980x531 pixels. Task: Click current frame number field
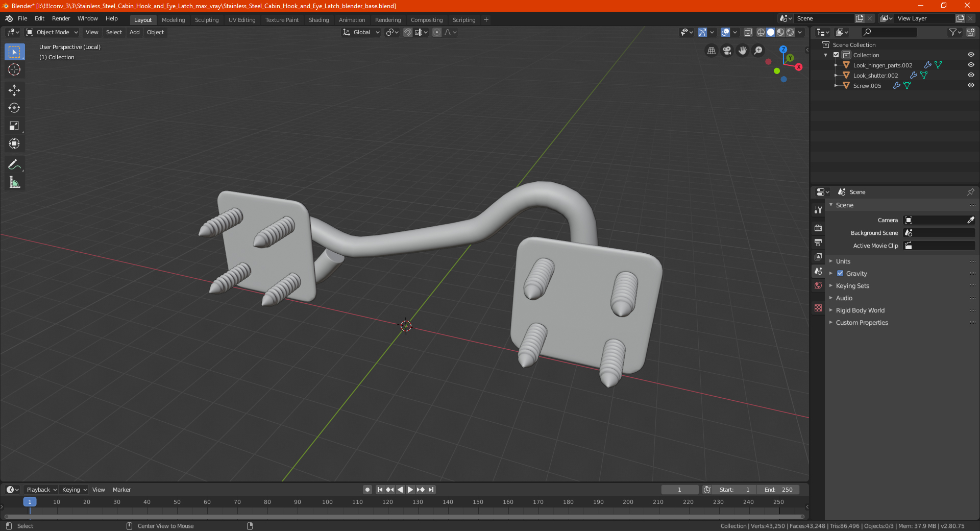[679, 490]
